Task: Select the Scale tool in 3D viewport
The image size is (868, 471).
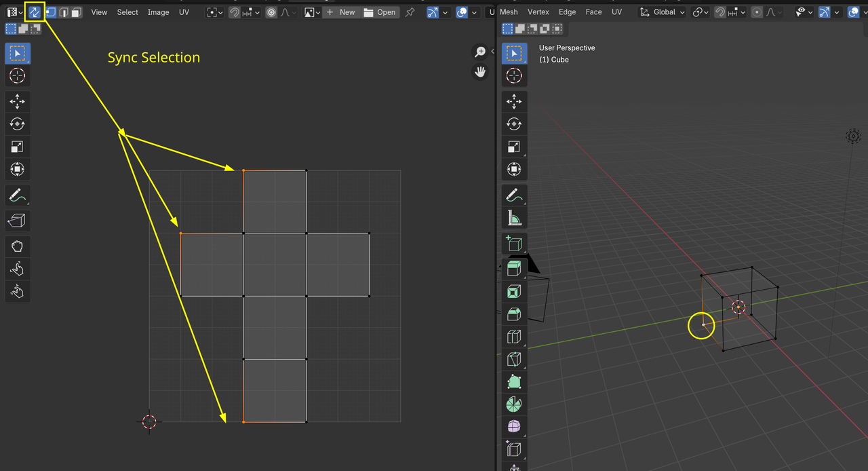Action: pos(514,147)
